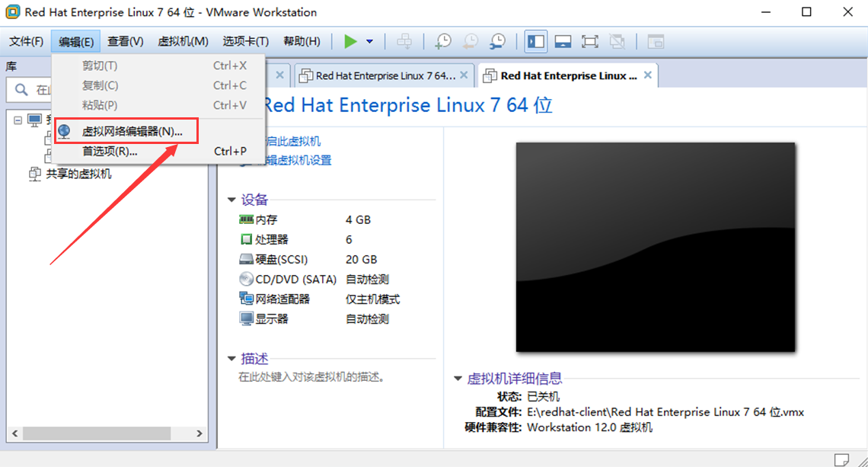Revert to snapshot using the clock-arrow icon
The image size is (868, 467).
471,42
